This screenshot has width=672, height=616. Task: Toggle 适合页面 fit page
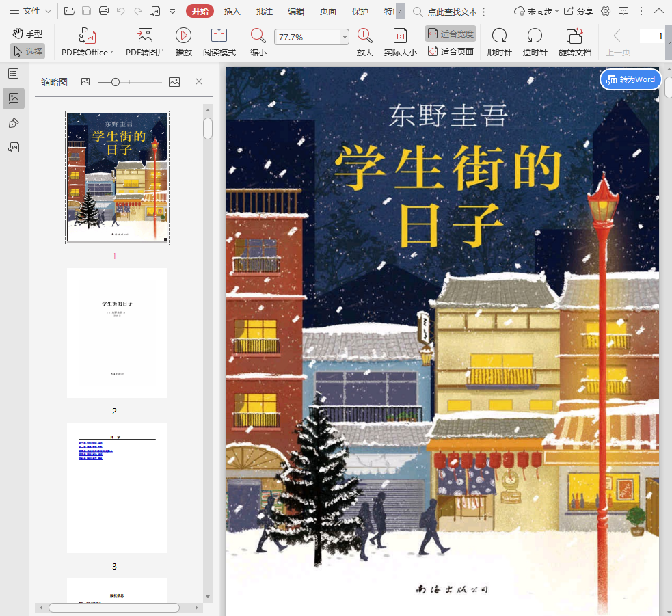coord(451,51)
